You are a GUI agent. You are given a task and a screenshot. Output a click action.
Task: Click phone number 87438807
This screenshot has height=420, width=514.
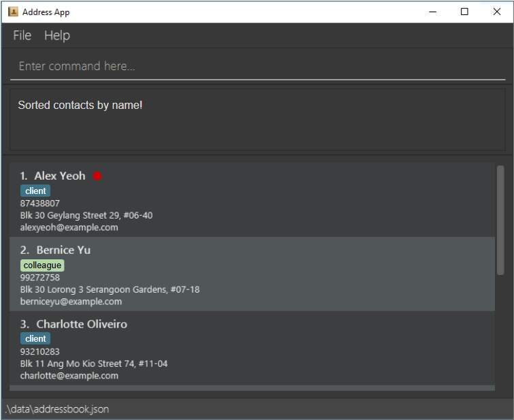pyautogui.click(x=40, y=204)
